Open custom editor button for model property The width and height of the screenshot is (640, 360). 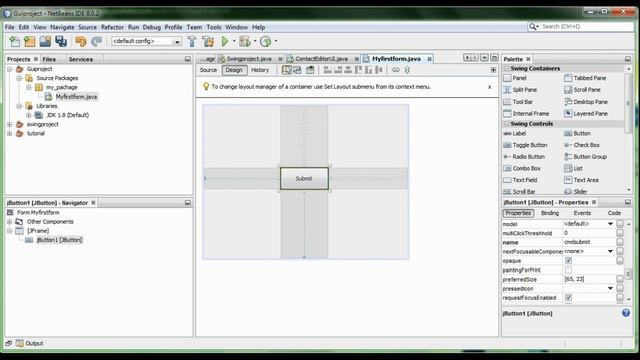(x=620, y=224)
